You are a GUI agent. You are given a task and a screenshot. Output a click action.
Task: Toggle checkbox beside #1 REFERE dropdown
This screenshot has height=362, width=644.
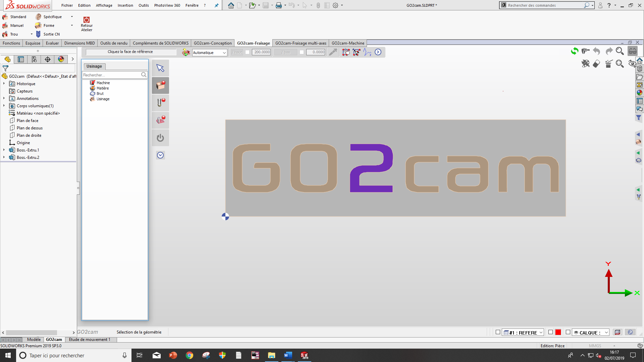(x=498, y=332)
